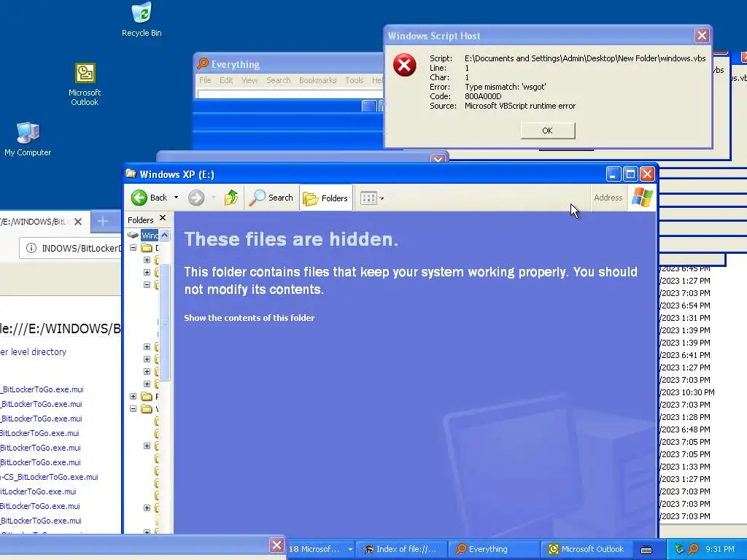Click the Views icon in explorer toolbar
747x560 pixels.
(x=368, y=198)
